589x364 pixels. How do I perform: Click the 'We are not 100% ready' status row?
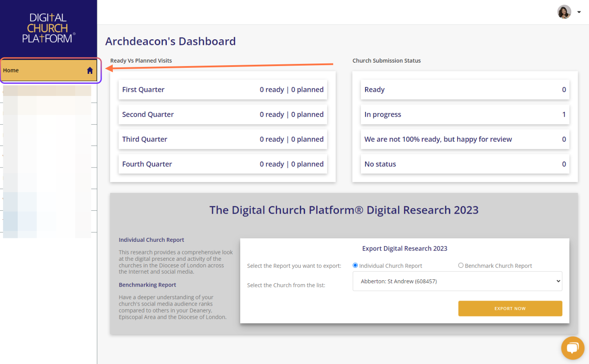pos(465,139)
